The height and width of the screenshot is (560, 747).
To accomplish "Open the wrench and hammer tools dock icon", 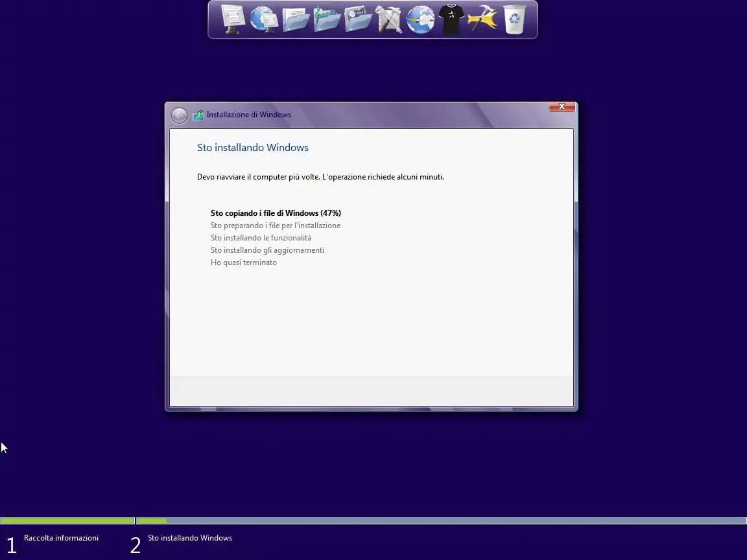I will pyautogui.click(x=389, y=19).
